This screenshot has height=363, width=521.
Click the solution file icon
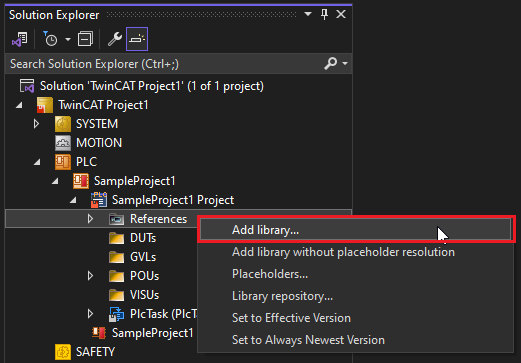coord(27,86)
